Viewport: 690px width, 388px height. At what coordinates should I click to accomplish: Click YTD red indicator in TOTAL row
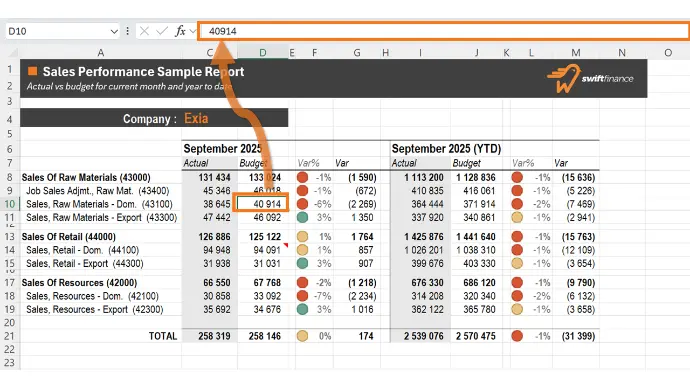pyautogui.click(x=517, y=336)
